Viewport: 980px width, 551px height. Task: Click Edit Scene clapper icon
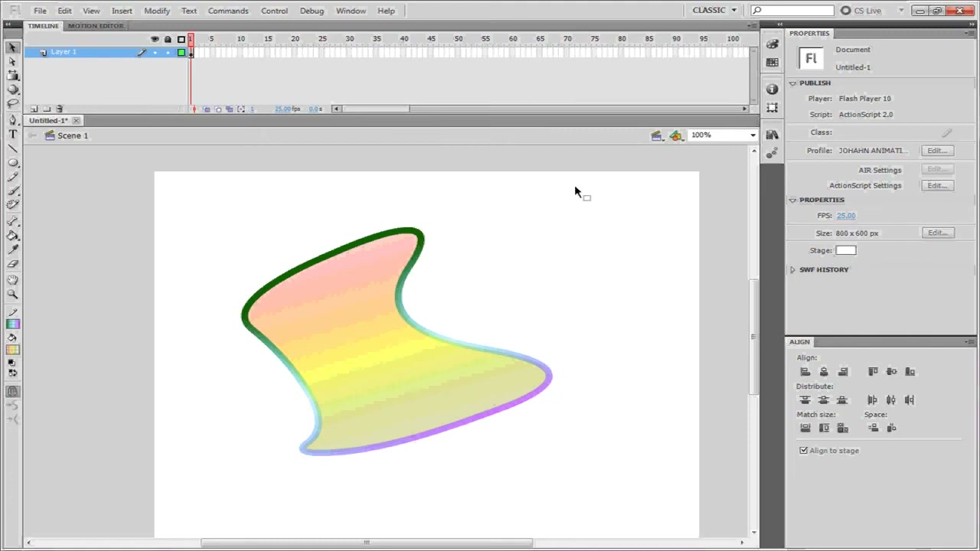(657, 135)
